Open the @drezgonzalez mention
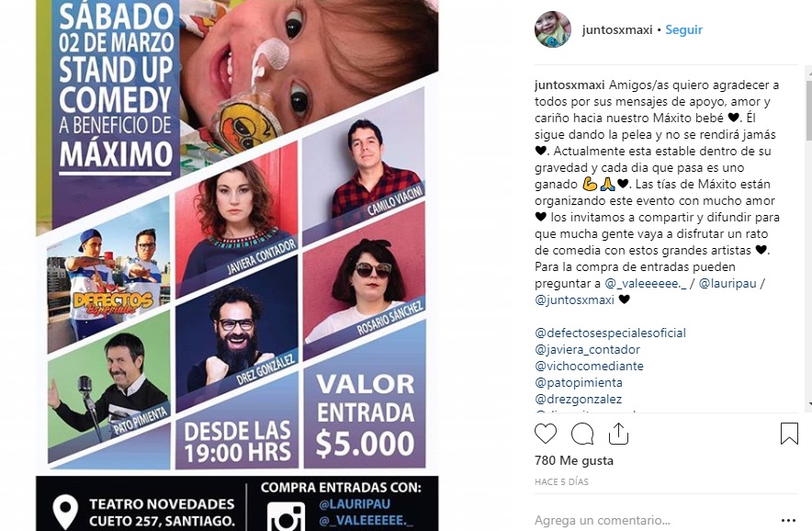 point(578,400)
